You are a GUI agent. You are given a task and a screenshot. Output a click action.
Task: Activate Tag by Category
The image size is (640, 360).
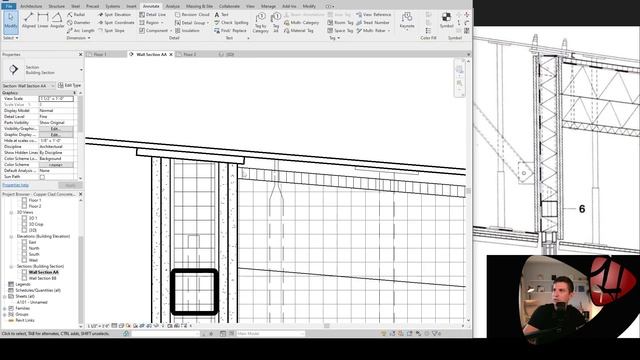coord(260,22)
